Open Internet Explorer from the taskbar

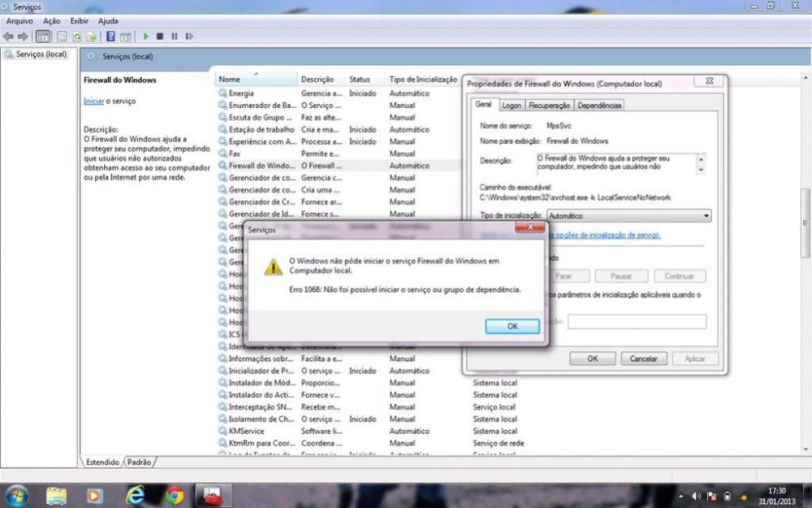coord(135,496)
